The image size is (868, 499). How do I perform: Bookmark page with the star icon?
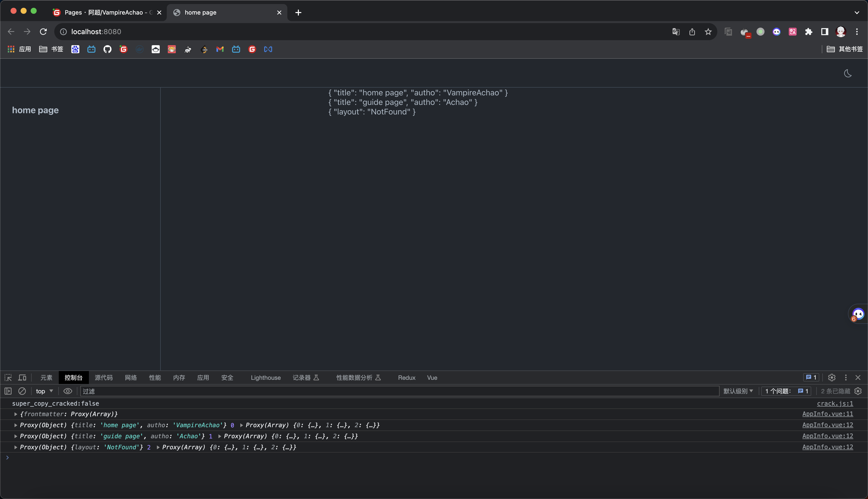[x=708, y=32]
